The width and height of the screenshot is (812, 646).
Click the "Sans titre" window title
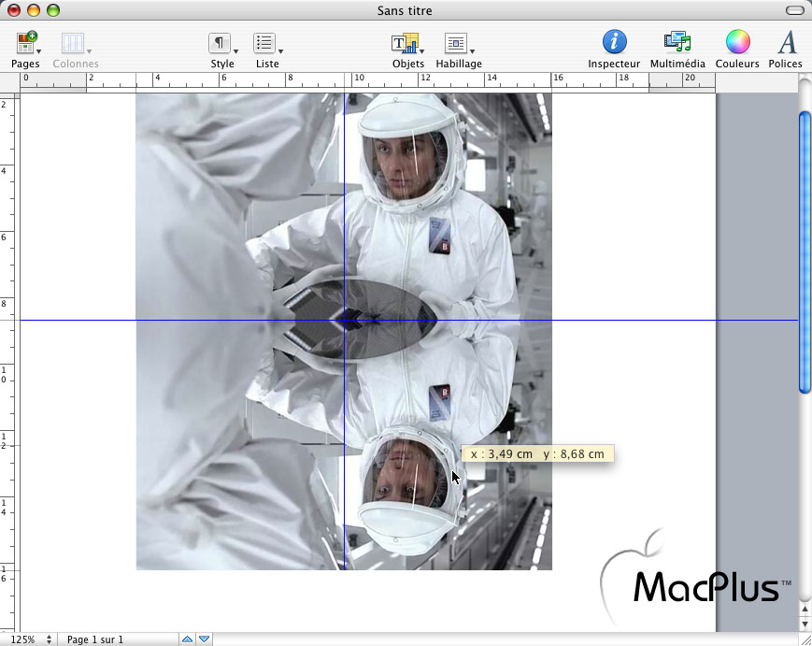coord(405,11)
